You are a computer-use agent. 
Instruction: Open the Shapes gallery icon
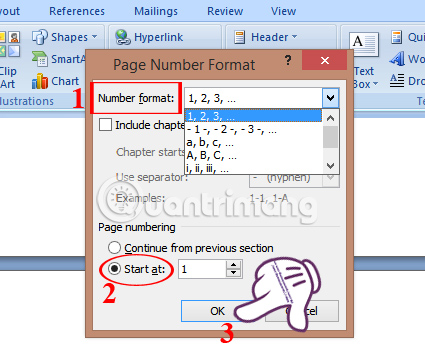coord(40,37)
